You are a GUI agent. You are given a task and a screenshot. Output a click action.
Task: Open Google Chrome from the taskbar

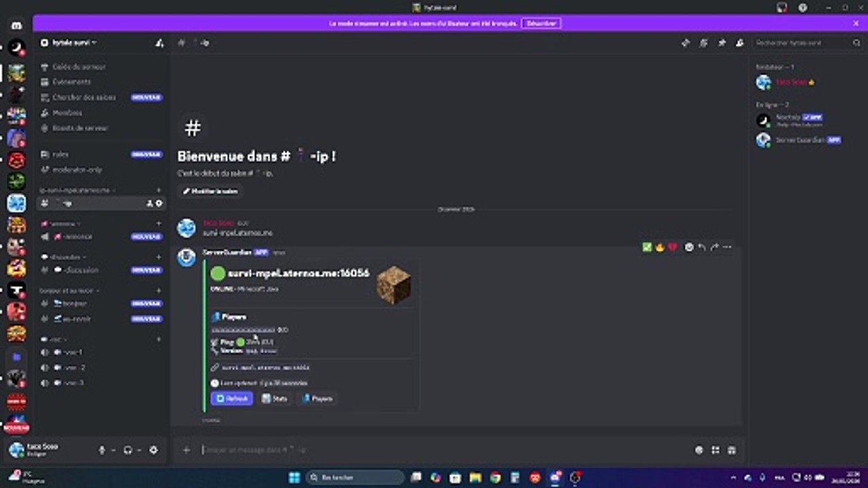point(495,477)
